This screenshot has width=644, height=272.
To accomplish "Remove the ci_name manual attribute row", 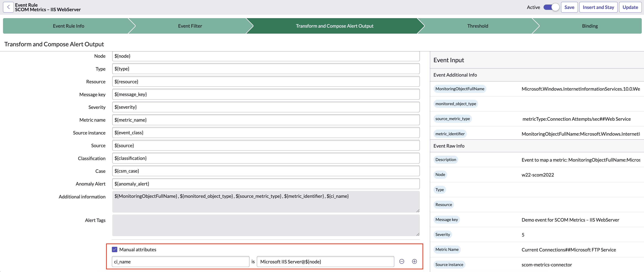I will [x=402, y=262].
